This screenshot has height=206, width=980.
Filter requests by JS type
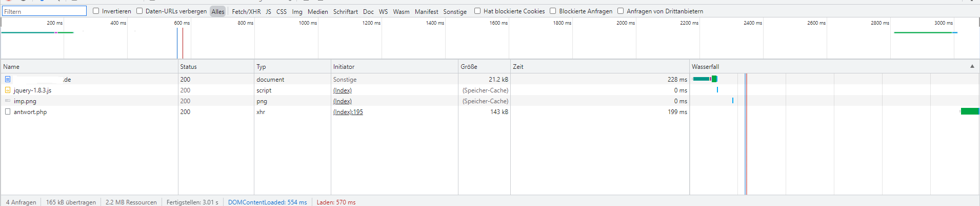coord(268,11)
